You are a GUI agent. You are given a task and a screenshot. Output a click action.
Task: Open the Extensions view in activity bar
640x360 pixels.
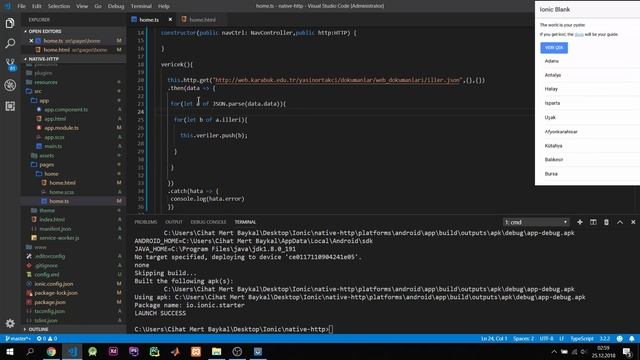pos(10,106)
